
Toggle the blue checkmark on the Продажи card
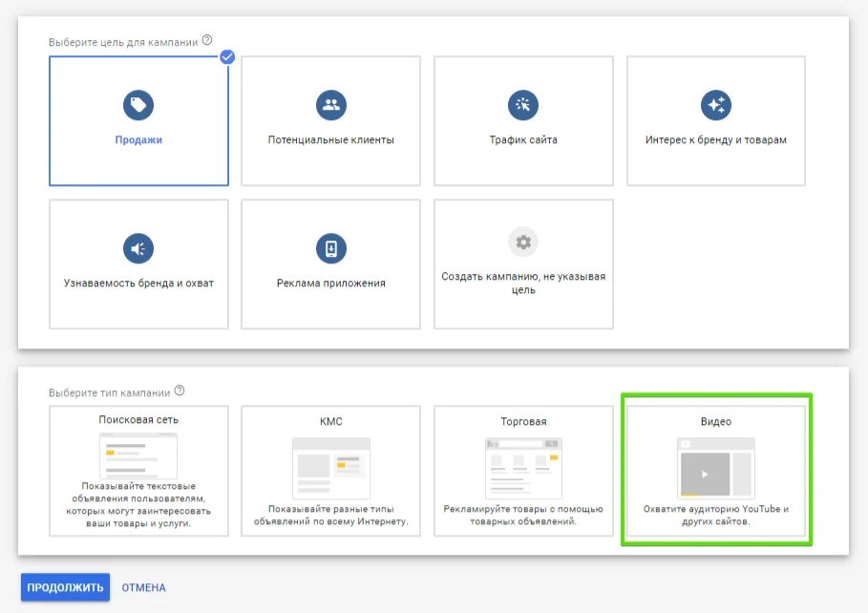coord(227,56)
